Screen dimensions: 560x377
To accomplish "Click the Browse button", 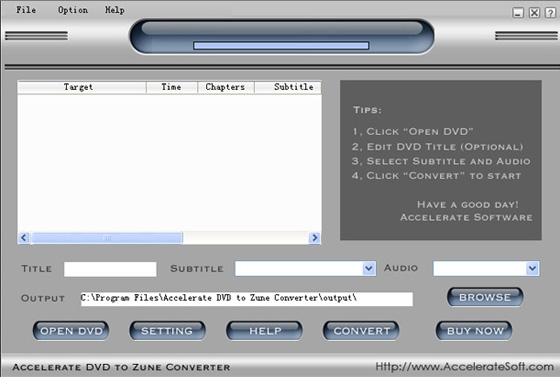I will pos(485,297).
